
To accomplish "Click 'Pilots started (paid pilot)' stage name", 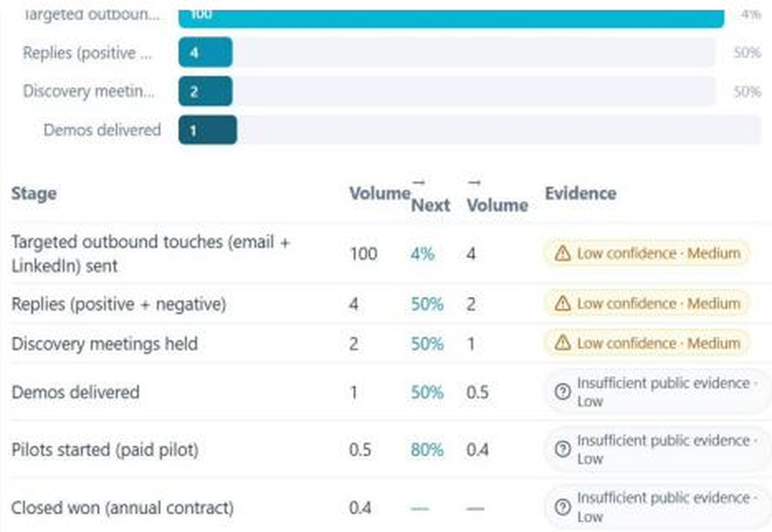I will tap(105, 450).
